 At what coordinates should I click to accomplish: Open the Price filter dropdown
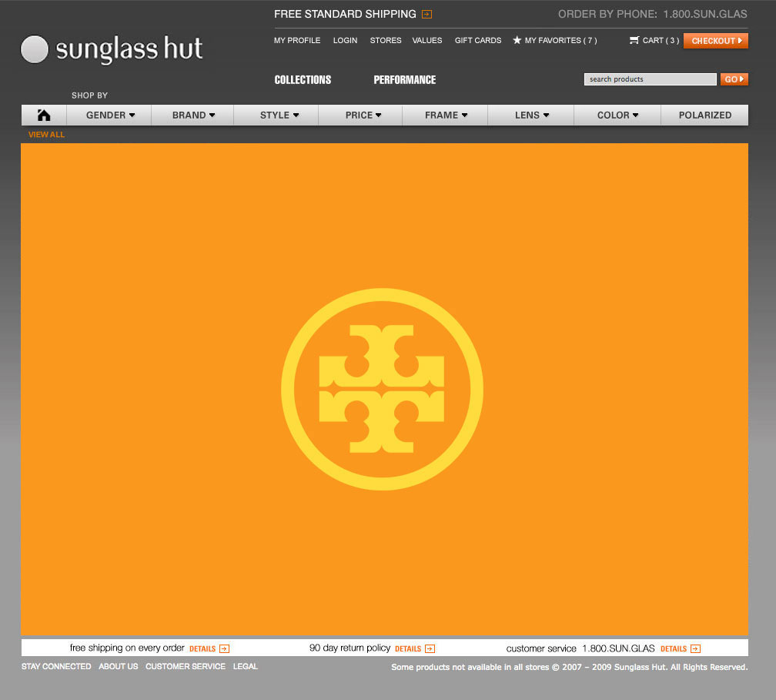363,116
